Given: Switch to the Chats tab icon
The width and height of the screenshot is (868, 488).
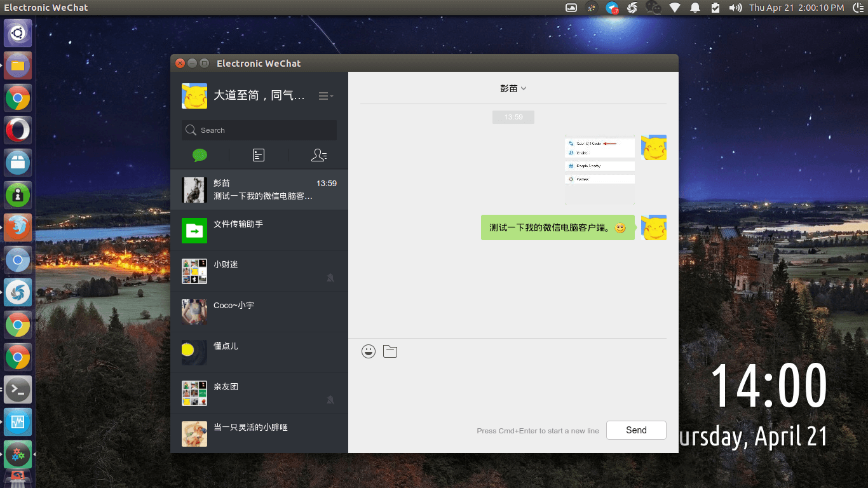Looking at the screenshot, I should [x=200, y=155].
